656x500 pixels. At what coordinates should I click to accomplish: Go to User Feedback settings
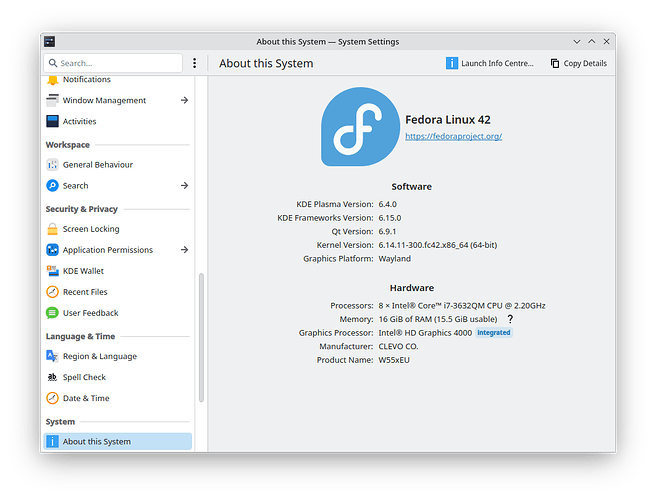[x=118, y=313]
